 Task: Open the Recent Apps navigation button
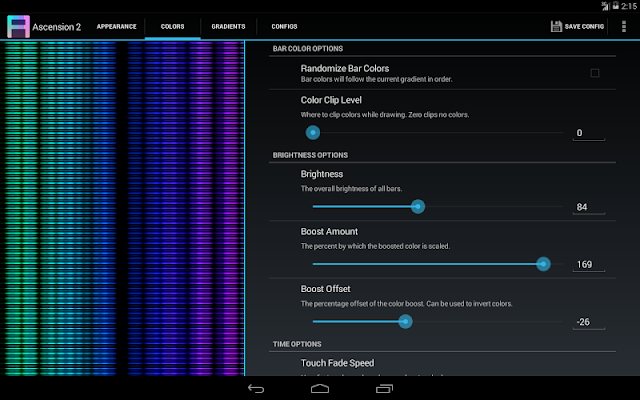tap(384, 389)
